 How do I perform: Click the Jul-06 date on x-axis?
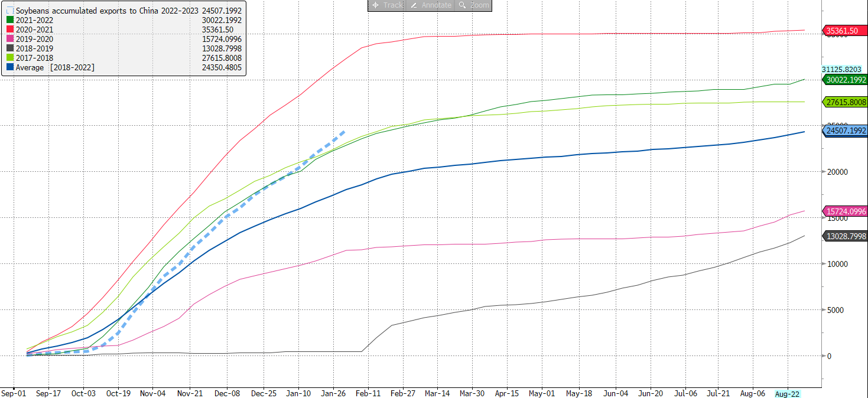point(685,393)
